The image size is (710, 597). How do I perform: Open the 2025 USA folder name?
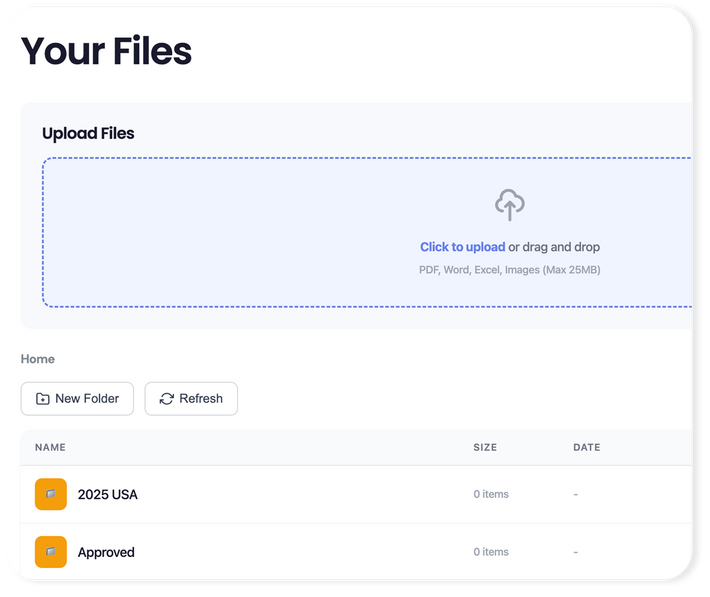coord(108,494)
